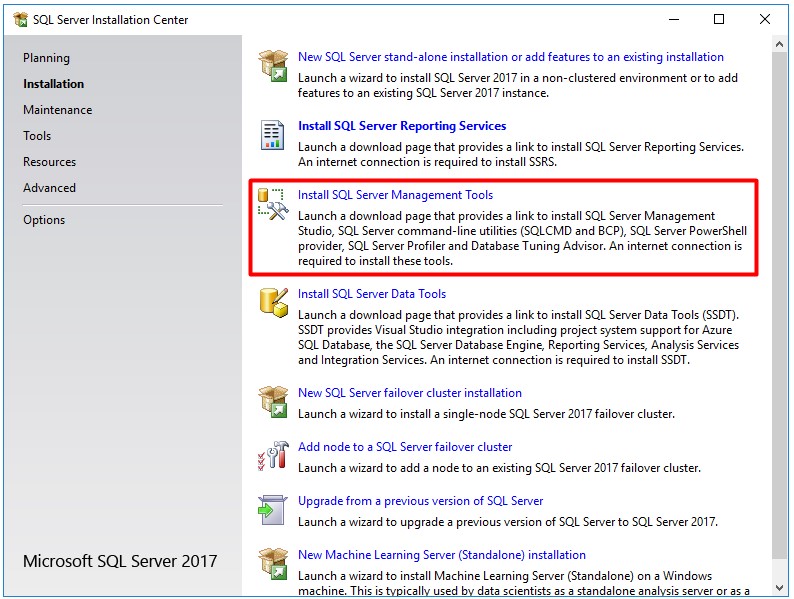
Task: Select the Maintenance section in sidebar
Action: pos(57,110)
